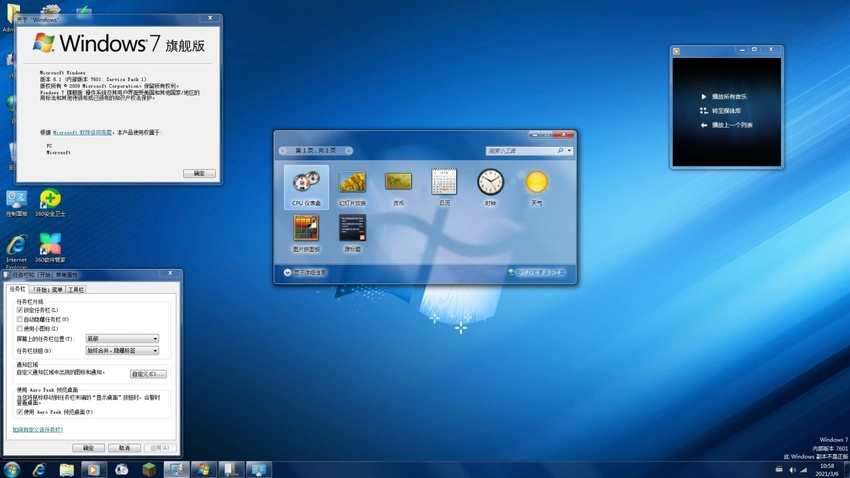Viewport: 850px width, 478px height.
Task: Select the 日历 calendar gadget
Action: tap(444, 185)
